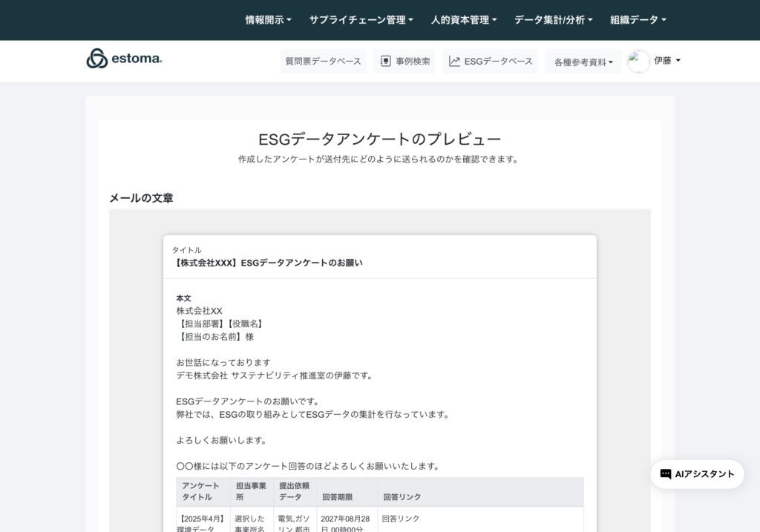Open the サプライチェーン管理 dropdown
The height and width of the screenshot is (532, 760).
361,20
